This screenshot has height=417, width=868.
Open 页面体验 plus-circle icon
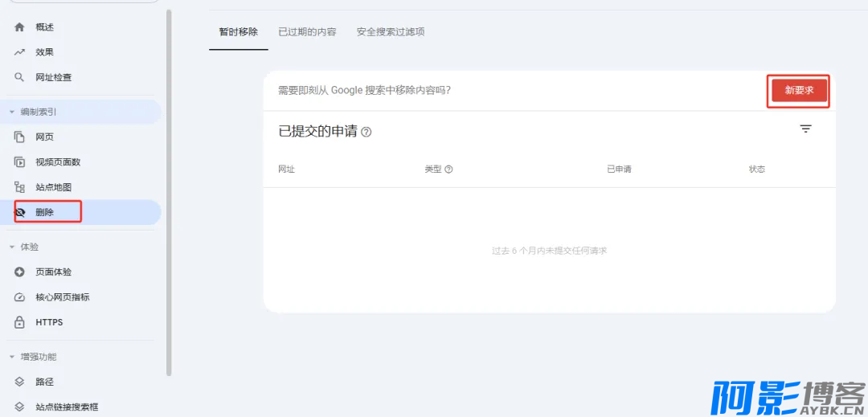tap(20, 272)
